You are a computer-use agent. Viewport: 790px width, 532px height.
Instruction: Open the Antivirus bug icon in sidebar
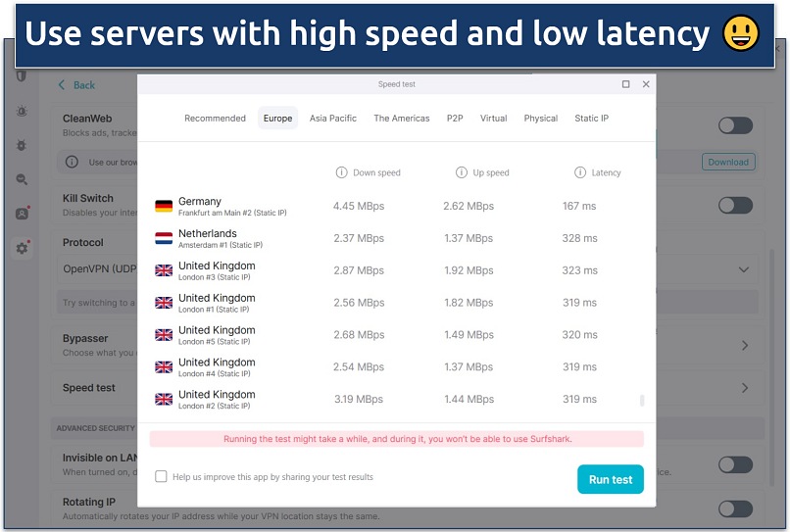click(22, 145)
